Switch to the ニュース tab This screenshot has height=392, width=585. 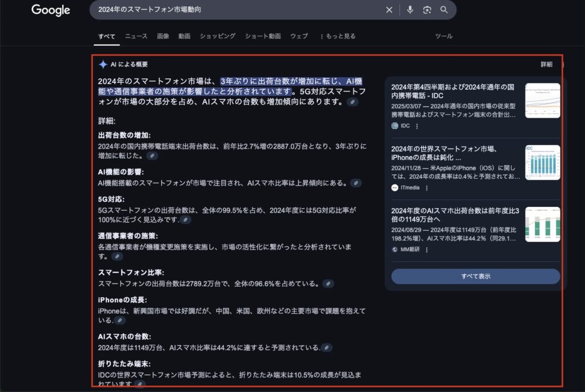136,36
